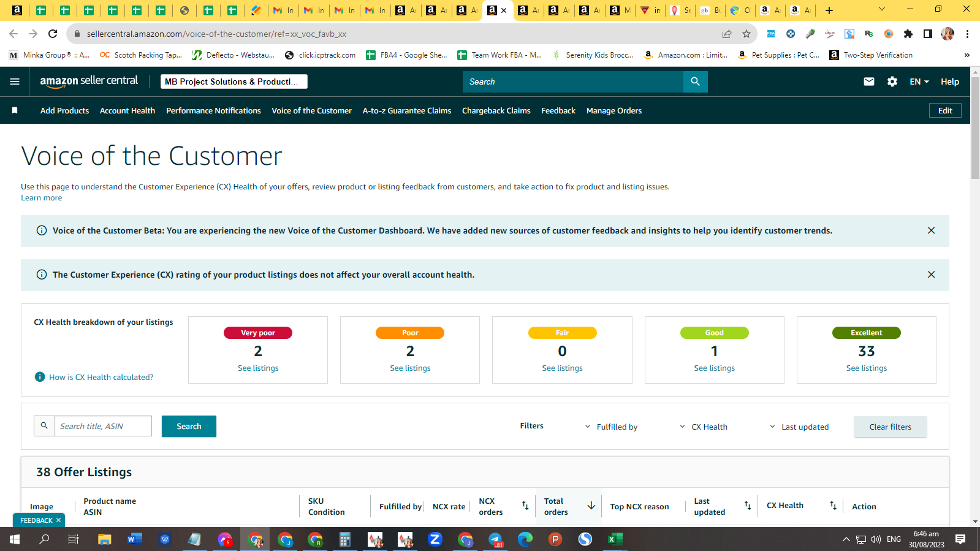Open the Settings gear icon
This screenshot has width=980, height=551.
coord(892,82)
